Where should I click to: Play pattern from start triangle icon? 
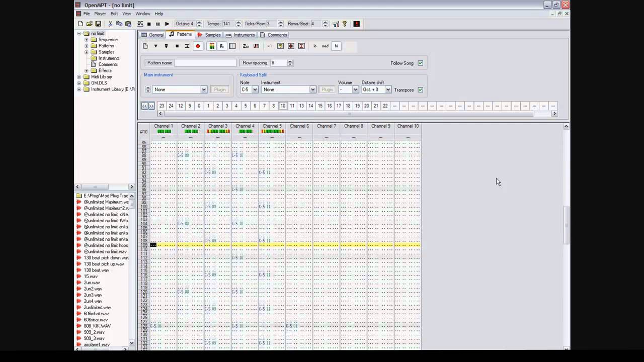coord(155,46)
